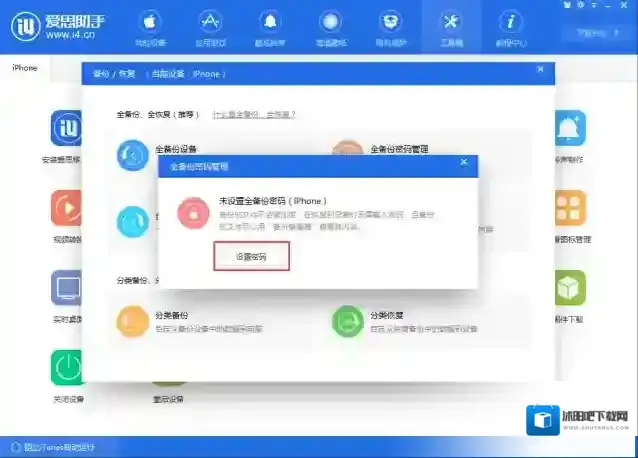The width and height of the screenshot is (638, 458).
Task: Open 刷机越狱 flash/jailbreak box icon
Action: [391, 22]
